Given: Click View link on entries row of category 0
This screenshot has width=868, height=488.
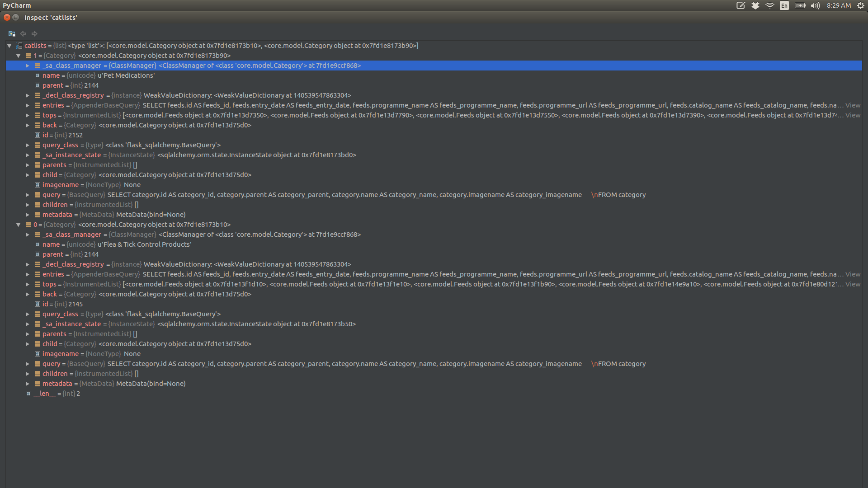Looking at the screenshot, I should (853, 274).
